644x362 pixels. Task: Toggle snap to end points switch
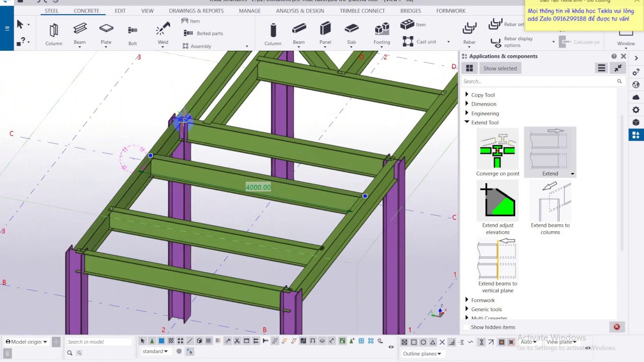click(x=414, y=342)
